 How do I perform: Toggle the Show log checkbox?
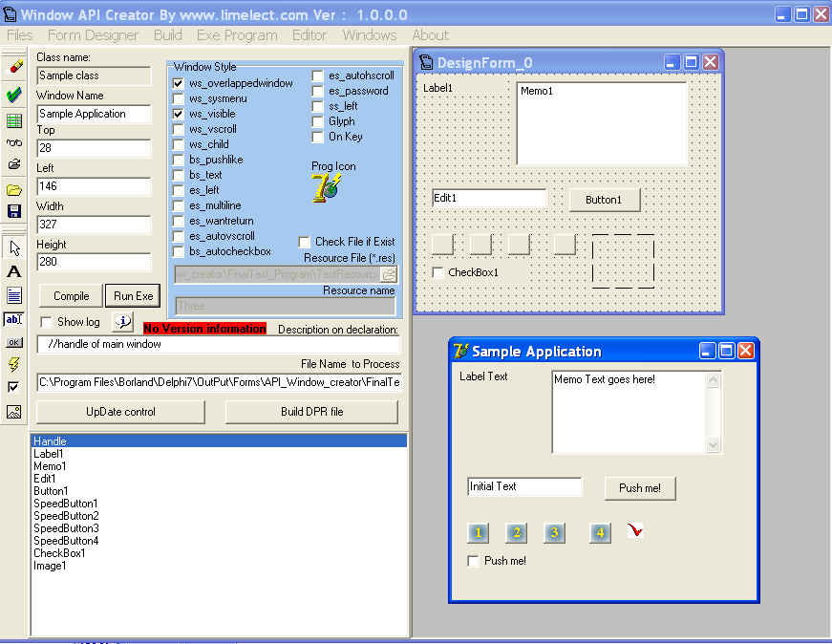pyautogui.click(x=47, y=322)
